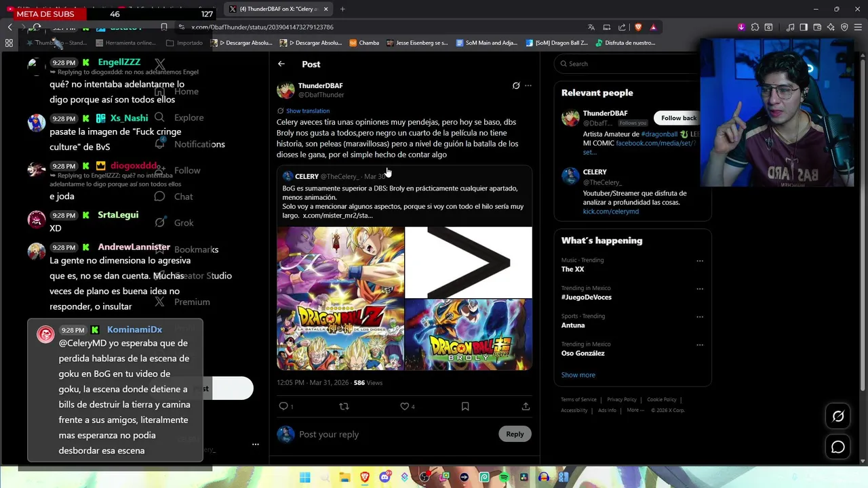Click the browser back navigation arrow

click(x=9, y=27)
